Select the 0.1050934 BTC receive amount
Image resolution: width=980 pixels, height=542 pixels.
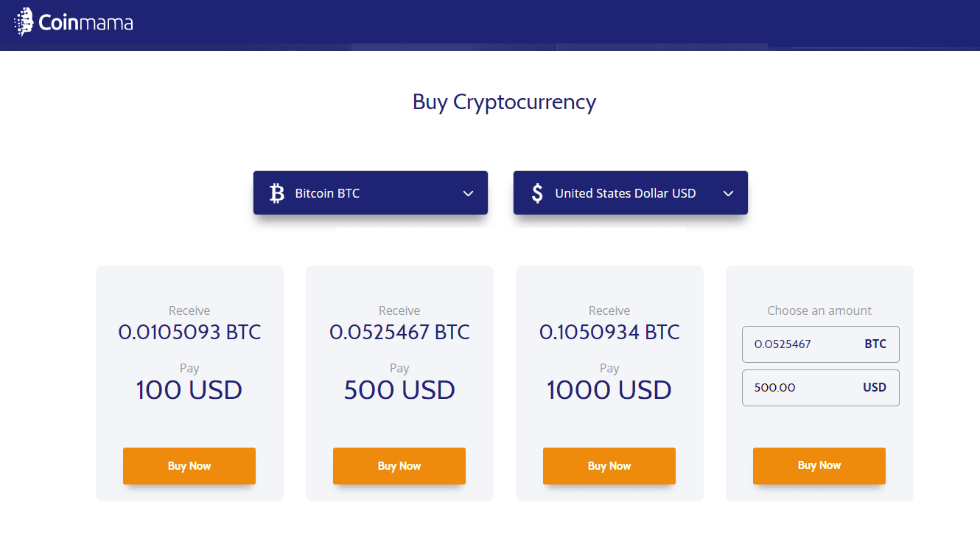click(x=609, y=332)
